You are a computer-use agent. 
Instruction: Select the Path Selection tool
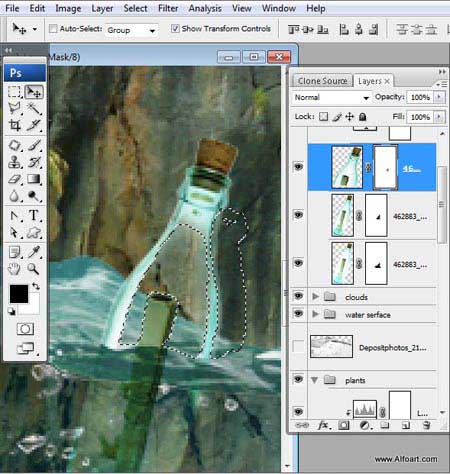click(x=14, y=232)
